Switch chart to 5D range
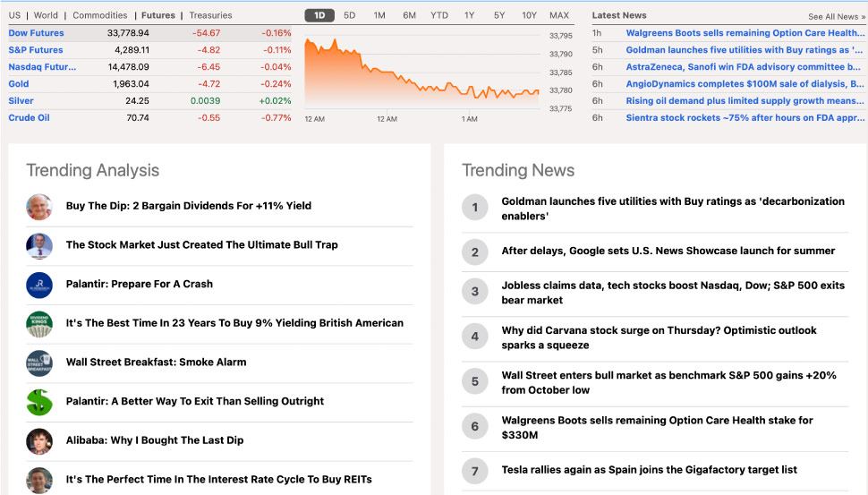This screenshot has width=868, height=495. 349,15
